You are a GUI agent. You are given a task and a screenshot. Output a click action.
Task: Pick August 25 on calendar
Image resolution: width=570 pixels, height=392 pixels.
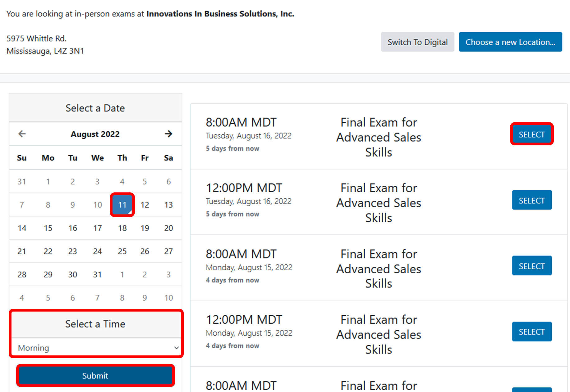point(122,251)
